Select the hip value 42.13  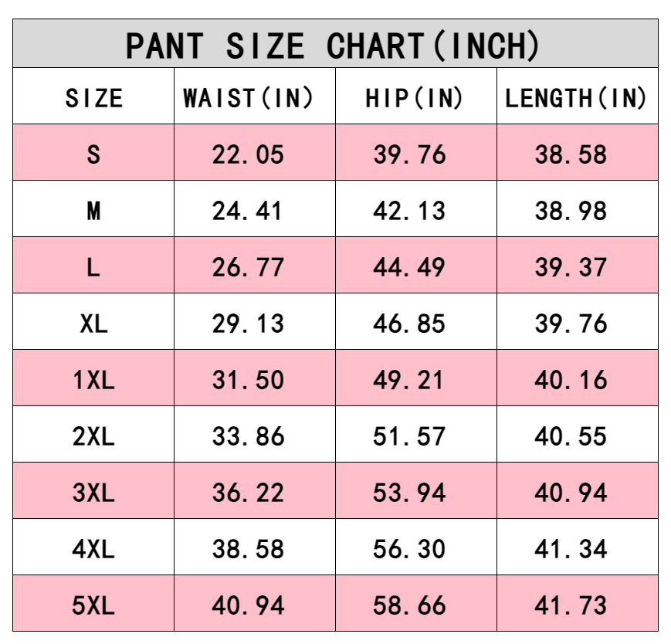tap(409, 211)
